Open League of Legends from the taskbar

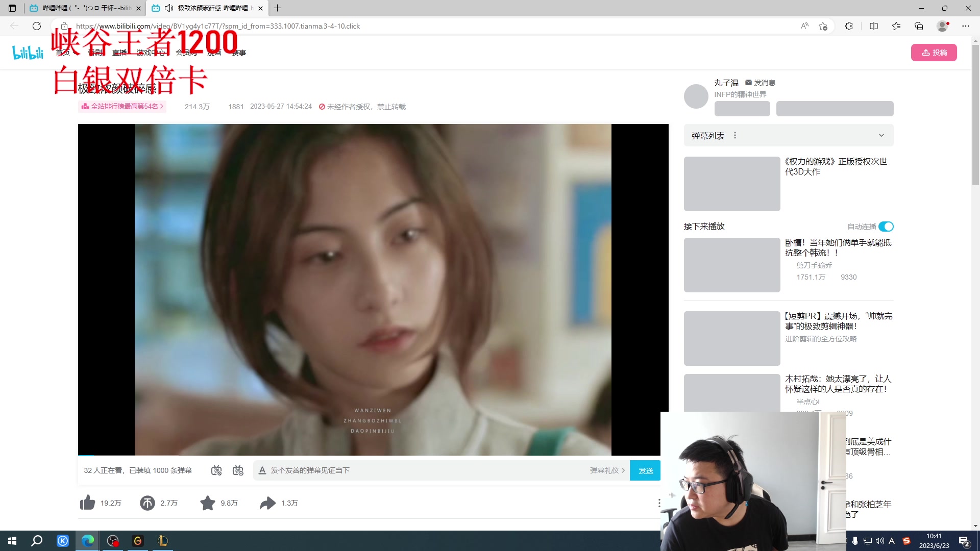[163, 541]
